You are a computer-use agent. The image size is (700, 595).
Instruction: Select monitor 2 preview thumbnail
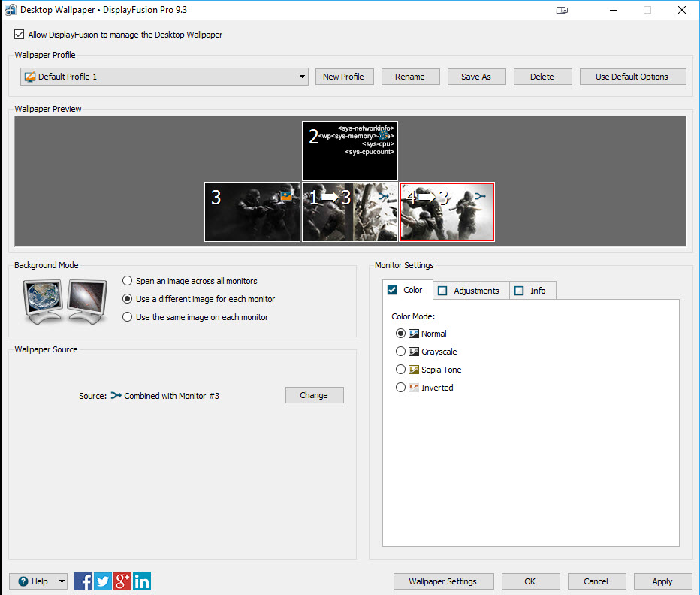point(350,151)
